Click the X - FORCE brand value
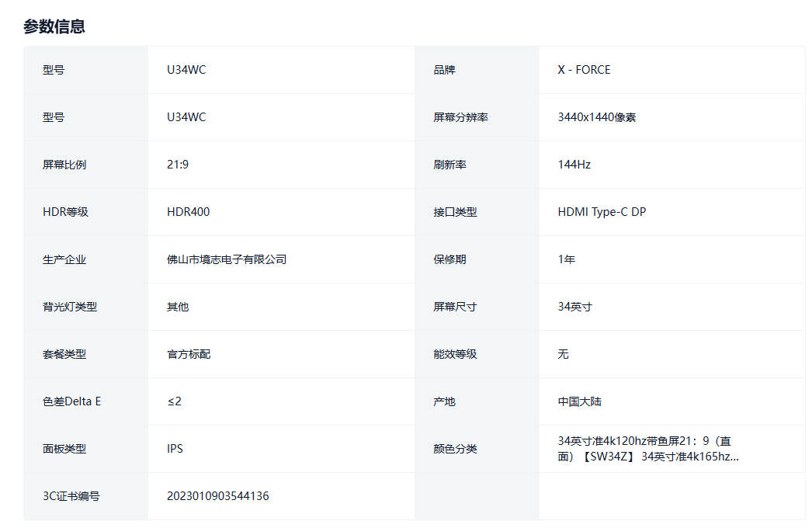 click(584, 70)
